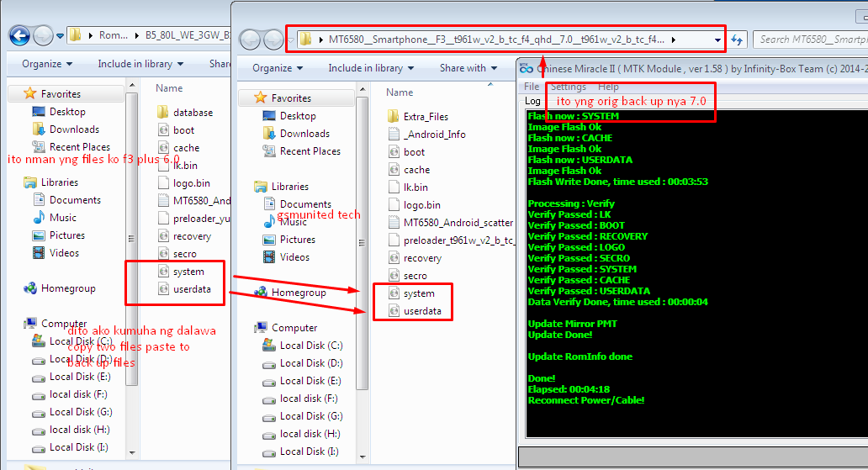The width and height of the screenshot is (868, 470).
Task: Select recovery image in front Explorer
Action: 415,258
